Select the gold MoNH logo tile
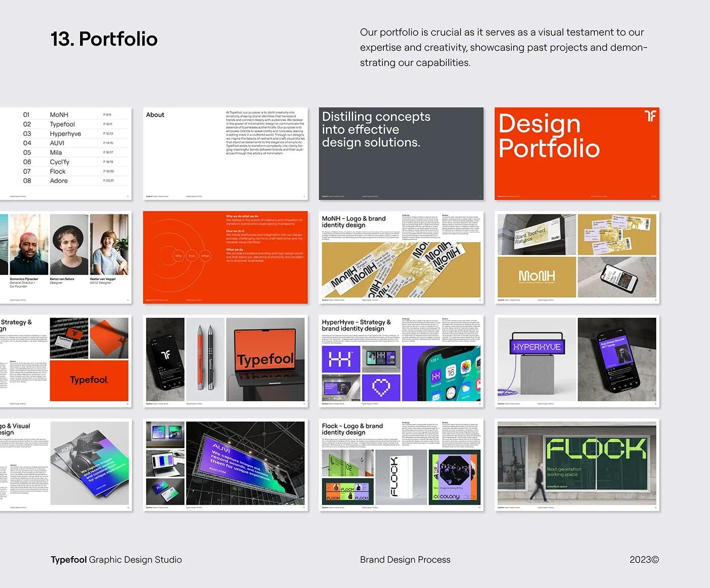This screenshot has height=588, width=710. 537,277
